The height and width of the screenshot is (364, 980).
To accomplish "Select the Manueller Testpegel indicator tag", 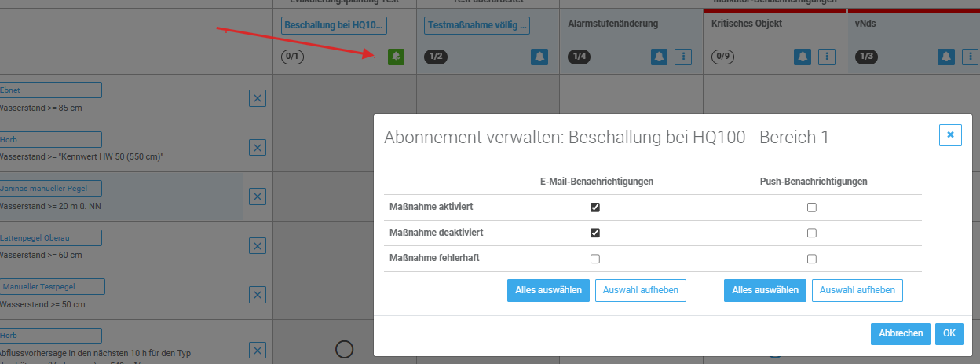I will click(x=53, y=286).
